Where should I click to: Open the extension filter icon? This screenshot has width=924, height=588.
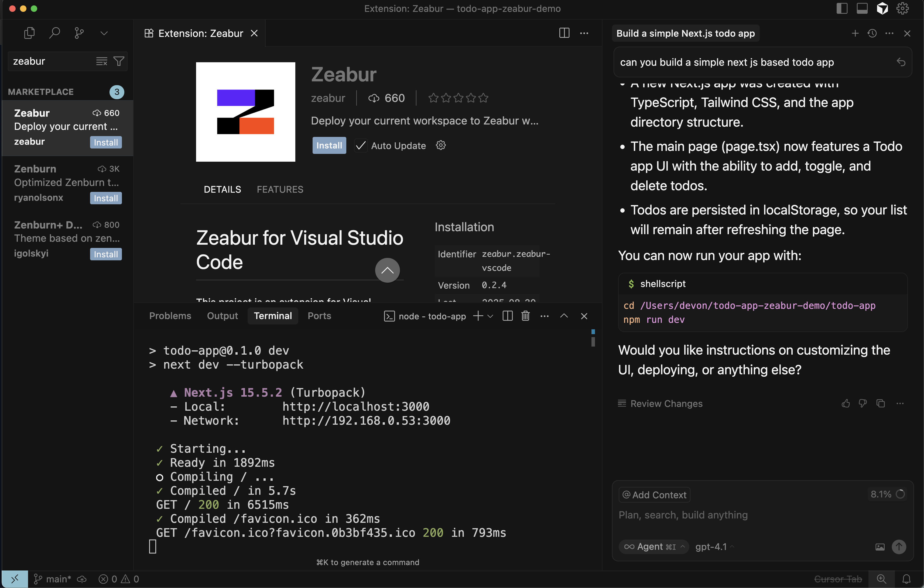click(x=119, y=61)
